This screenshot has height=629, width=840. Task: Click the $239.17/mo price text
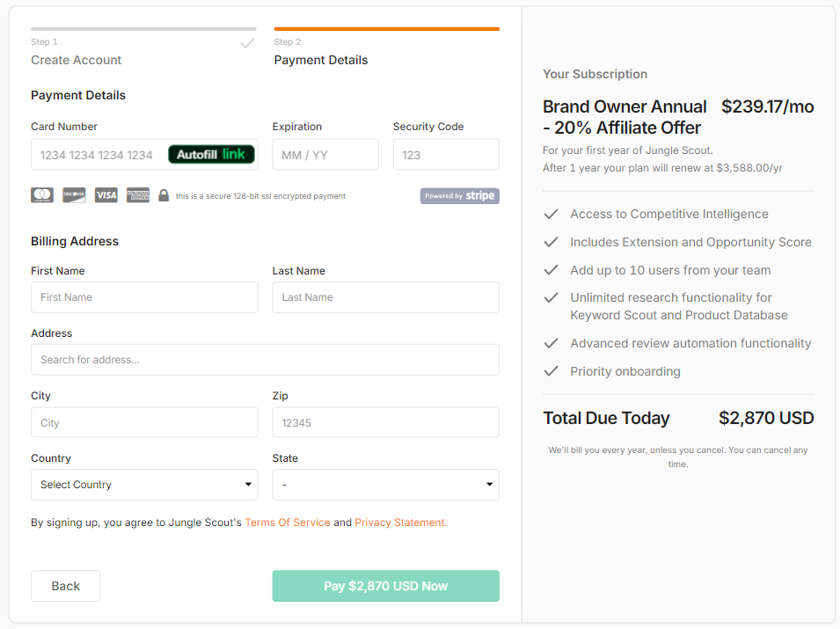tap(768, 106)
